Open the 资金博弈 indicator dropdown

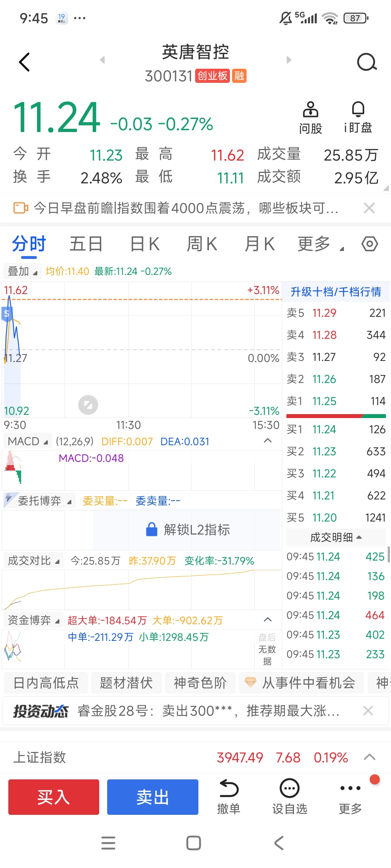[x=33, y=620]
